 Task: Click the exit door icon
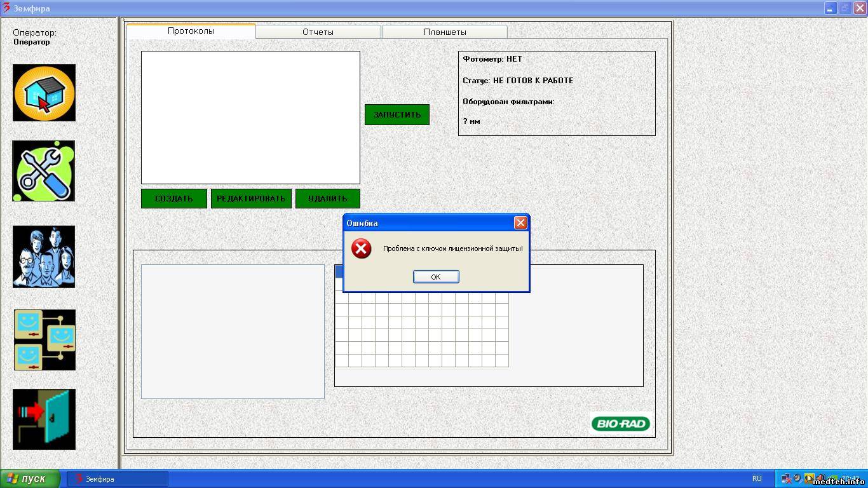[x=44, y=419]
